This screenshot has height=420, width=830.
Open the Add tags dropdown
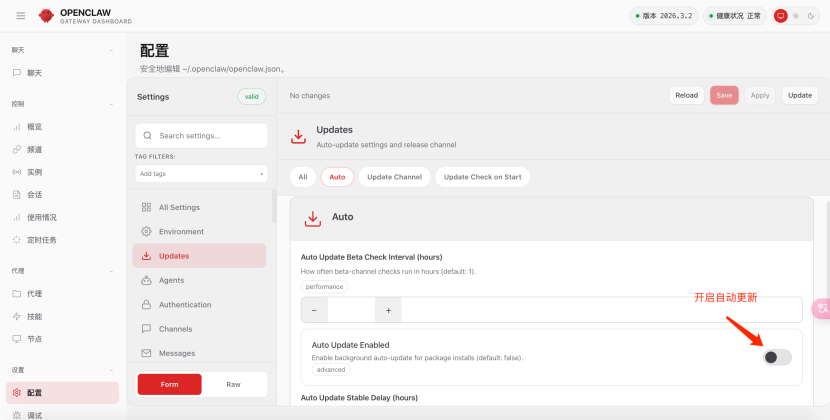(201, 174)
